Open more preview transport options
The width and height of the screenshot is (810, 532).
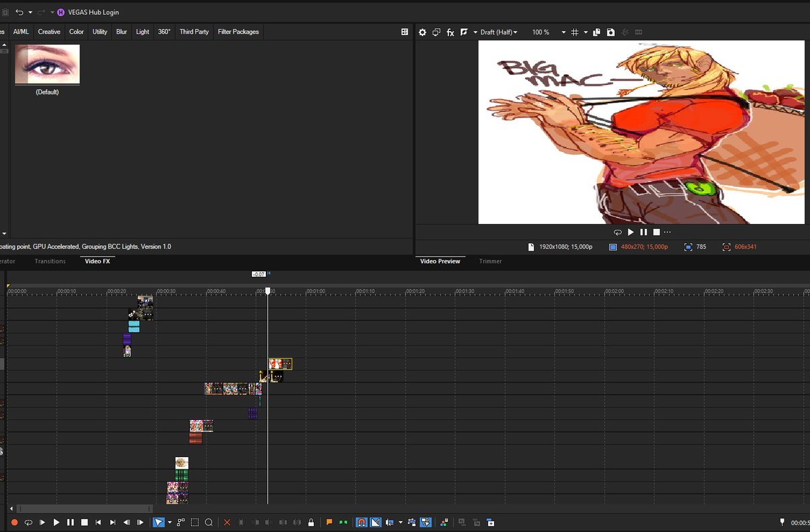pos(668,232)
